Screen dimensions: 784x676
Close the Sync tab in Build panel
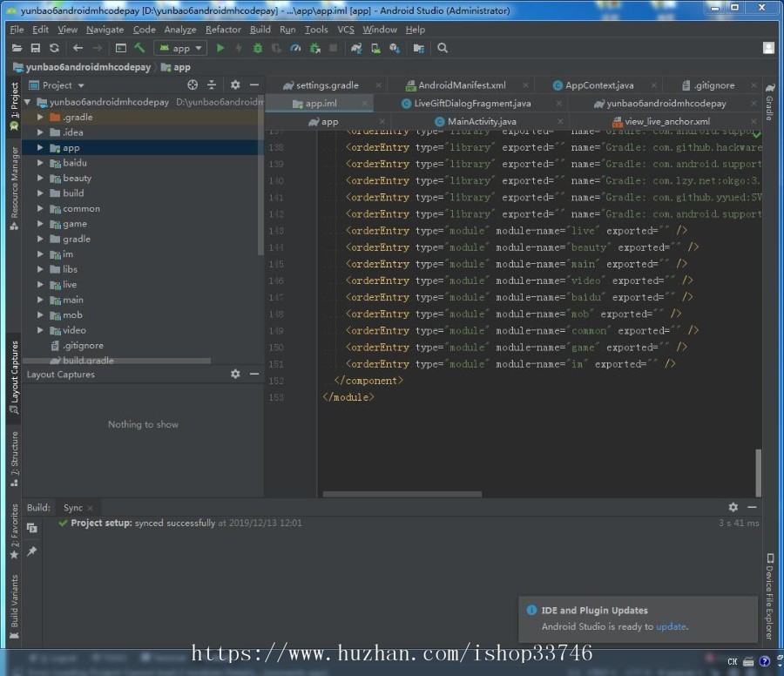click(x=91, y=508)
